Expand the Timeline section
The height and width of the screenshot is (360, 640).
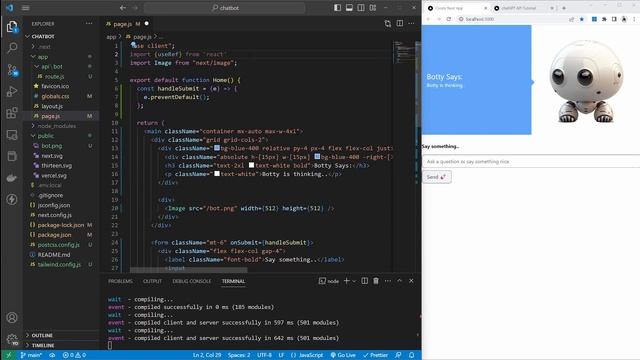click(x=43, y=345)
